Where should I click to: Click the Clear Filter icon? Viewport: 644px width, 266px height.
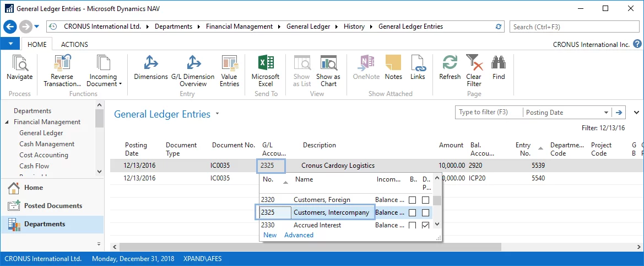pyautogui.click(x=473, y=65)
